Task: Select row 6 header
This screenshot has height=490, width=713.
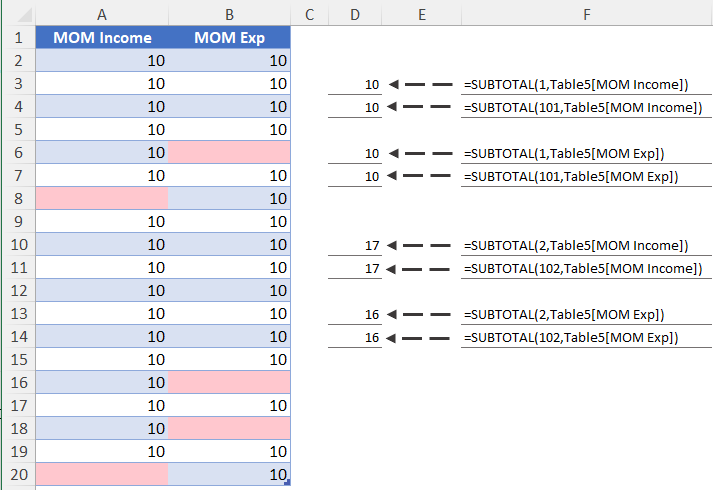Action: coord(19,152)
